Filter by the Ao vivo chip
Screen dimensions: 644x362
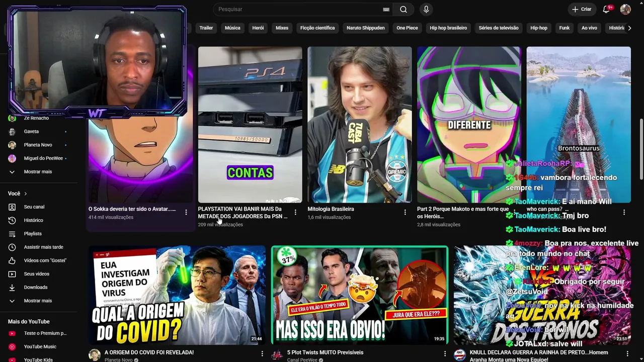[589, 28]
